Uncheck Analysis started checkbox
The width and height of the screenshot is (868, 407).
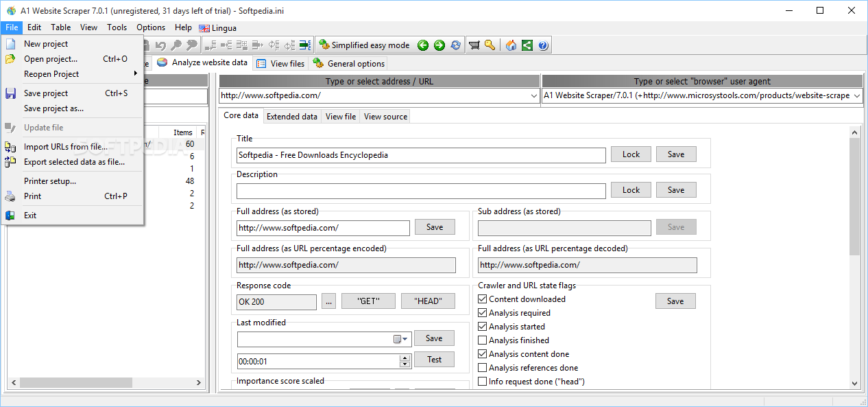point(483,327)
